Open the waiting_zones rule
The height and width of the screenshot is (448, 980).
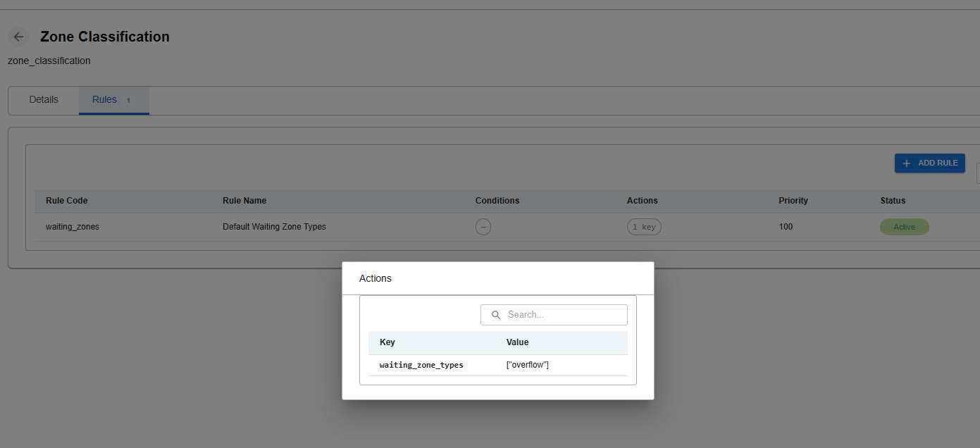pos(71,226)
